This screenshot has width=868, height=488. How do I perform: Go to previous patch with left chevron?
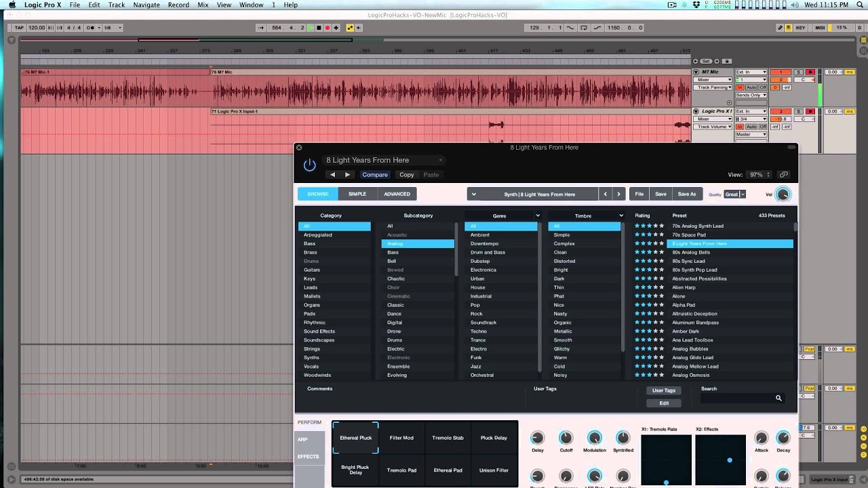pyautogui.click(x=606, y=194)
